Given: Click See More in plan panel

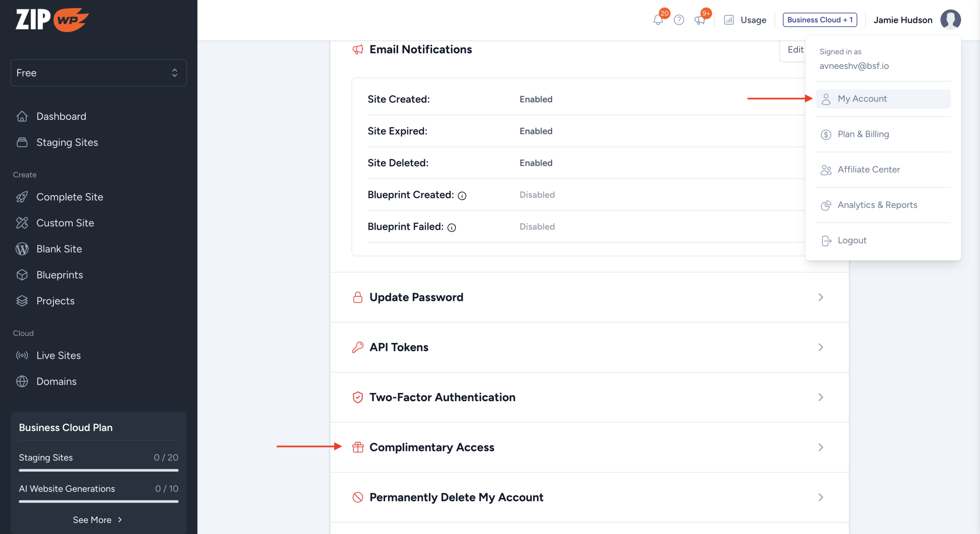Looking at the screenshot, I should click(97, 520).
